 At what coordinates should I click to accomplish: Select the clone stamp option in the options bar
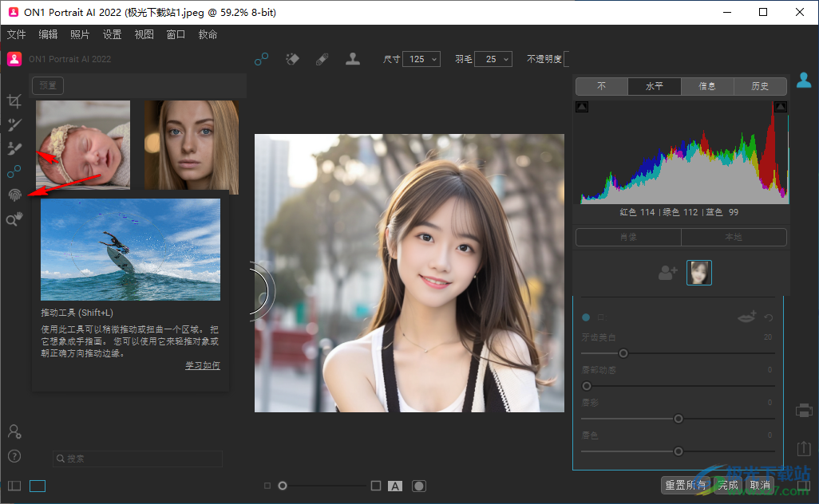pos(353,59)
